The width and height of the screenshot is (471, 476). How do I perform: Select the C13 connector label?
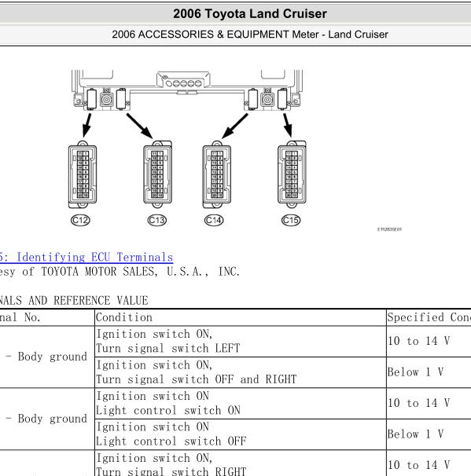[x=156, y=220]
